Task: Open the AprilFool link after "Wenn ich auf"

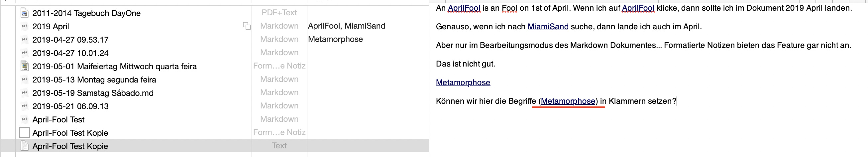Action: (x=638, y=8)
